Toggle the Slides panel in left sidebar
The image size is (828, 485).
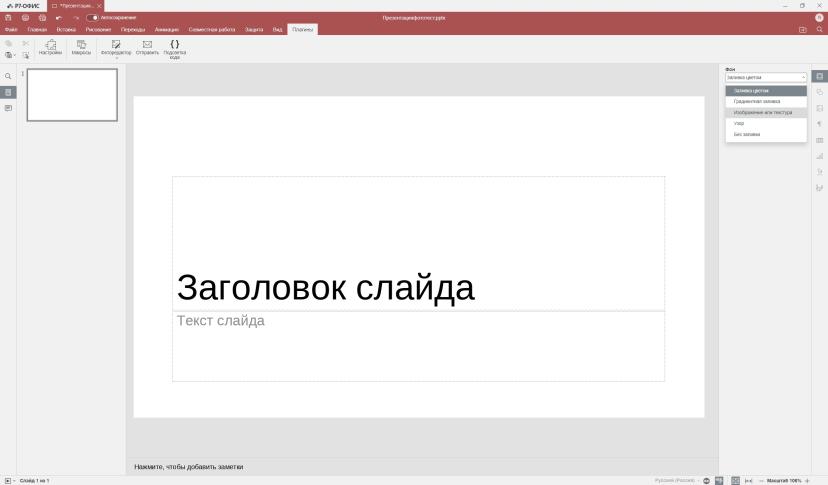8,92
